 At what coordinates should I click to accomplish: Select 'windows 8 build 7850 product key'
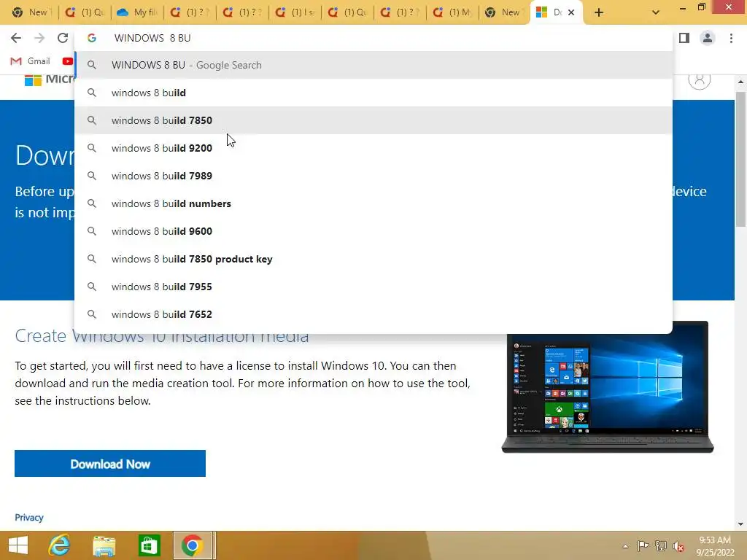click(373, 259)
